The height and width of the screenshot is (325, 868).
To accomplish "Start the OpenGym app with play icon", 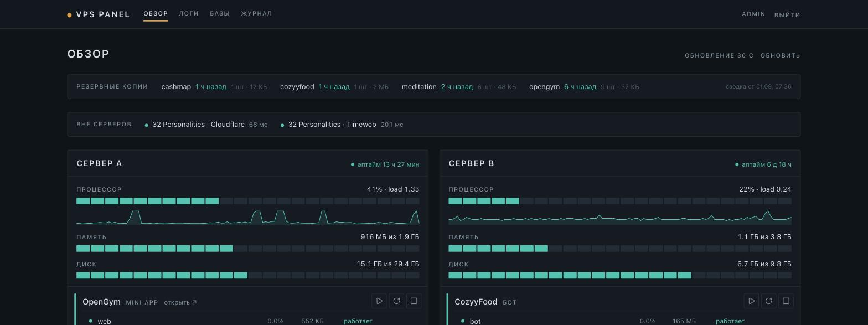I will coord(379,301).
